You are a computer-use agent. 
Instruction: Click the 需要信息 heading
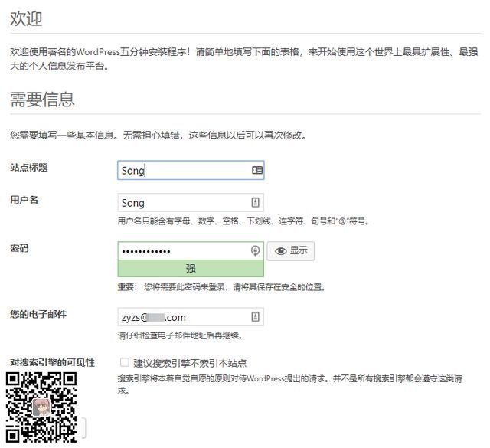click(42, 100)
